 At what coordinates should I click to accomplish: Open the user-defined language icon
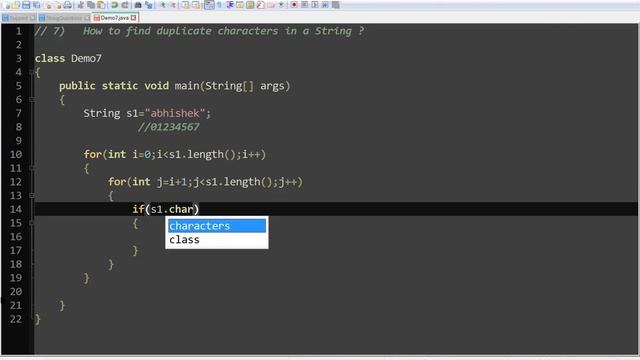[240, 5]
